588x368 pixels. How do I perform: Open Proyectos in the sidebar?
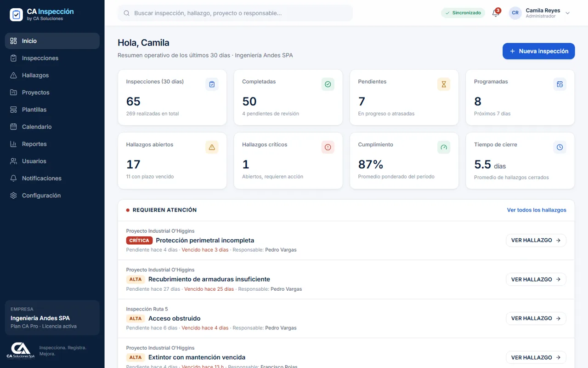point(52,92)
